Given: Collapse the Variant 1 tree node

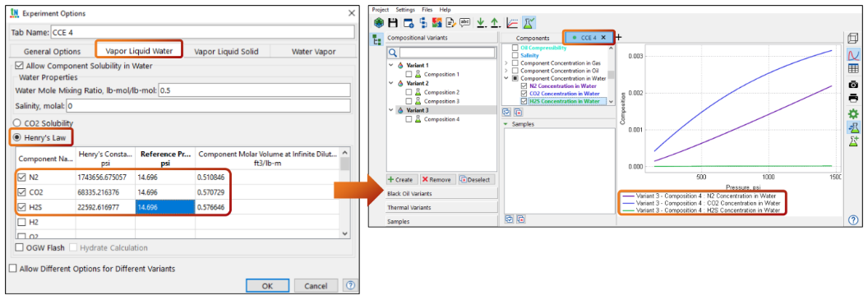Looking at the screenshot, I should [x=390, y=65].
